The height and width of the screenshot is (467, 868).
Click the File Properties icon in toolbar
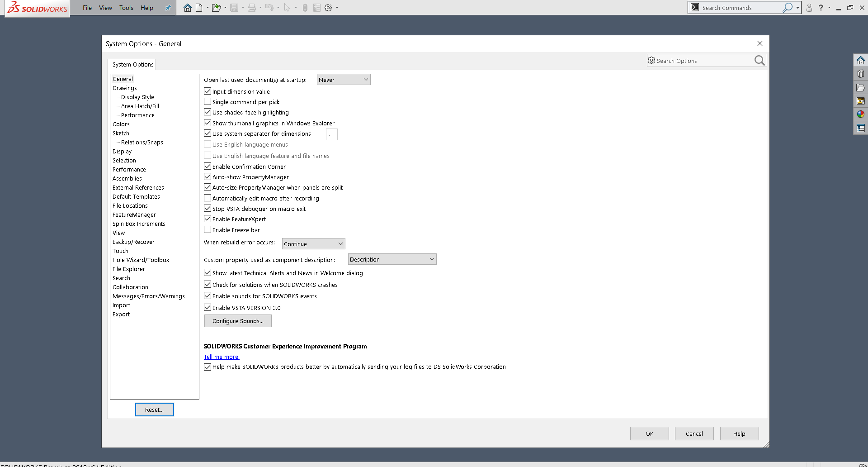317,8
